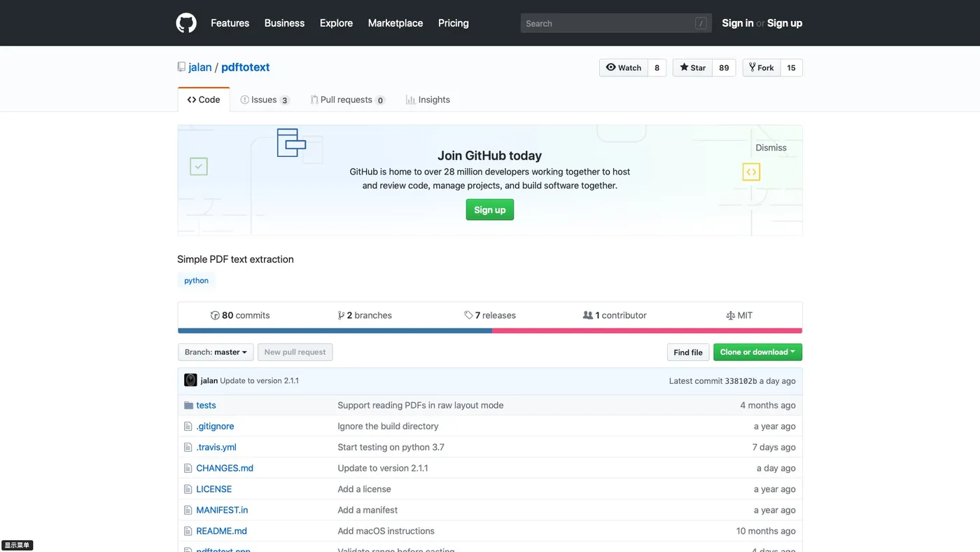Screen dimensions: 980x552
Task: View the 7 releases
Action: coord(490,315)
